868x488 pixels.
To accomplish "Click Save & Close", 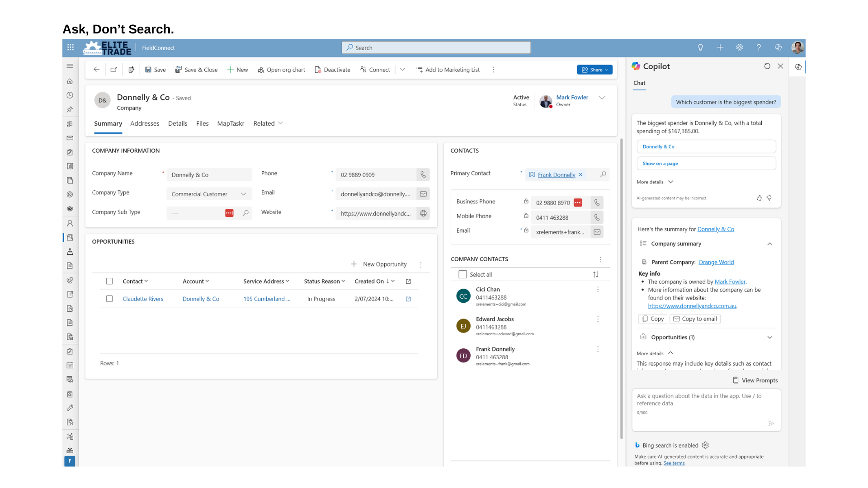I will 196,70.
